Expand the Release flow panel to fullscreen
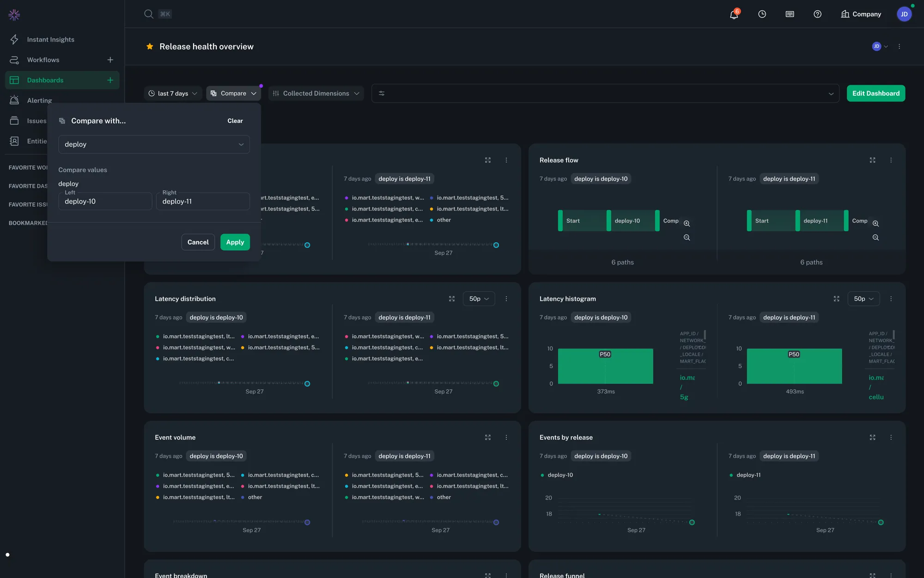The width and height of the screenshot is (924, 578). (873, 160)
